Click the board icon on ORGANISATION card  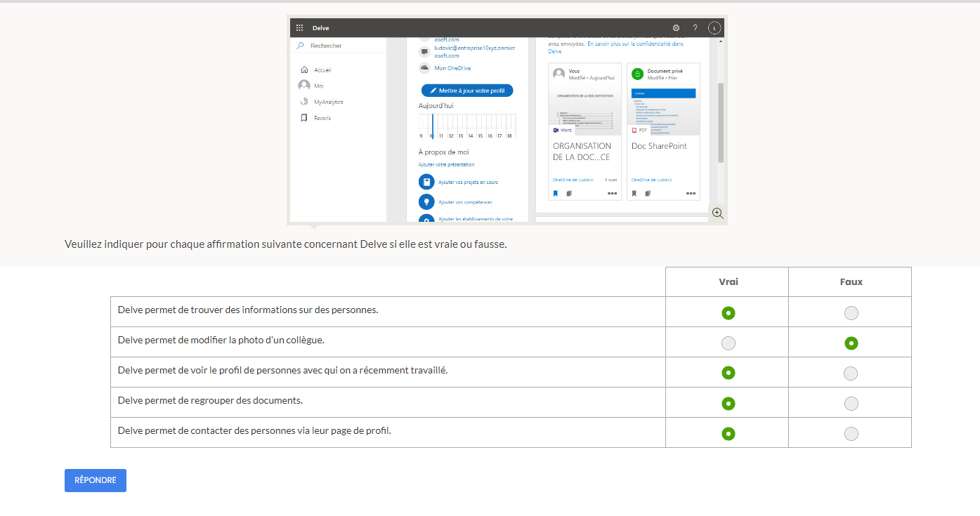[570, 193]
